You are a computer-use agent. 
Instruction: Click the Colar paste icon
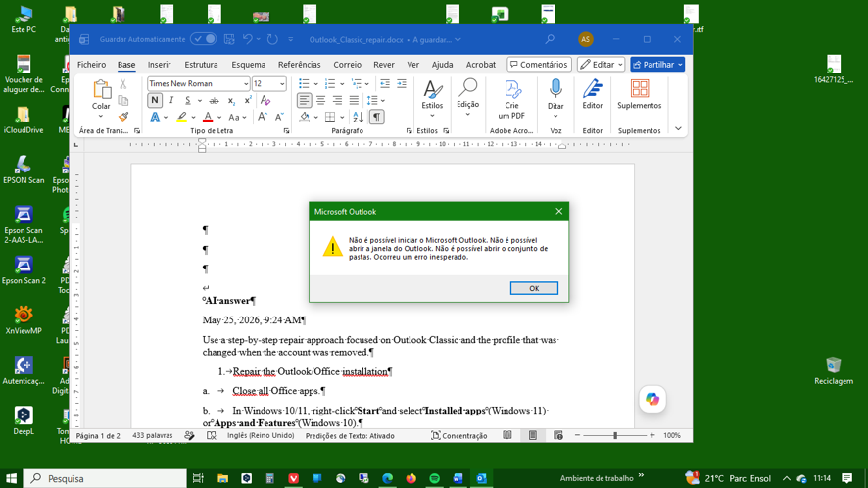tap(101, 89)
